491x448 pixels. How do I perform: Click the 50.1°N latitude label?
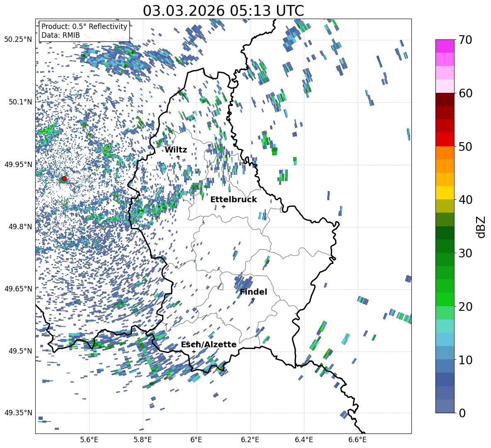20,102
